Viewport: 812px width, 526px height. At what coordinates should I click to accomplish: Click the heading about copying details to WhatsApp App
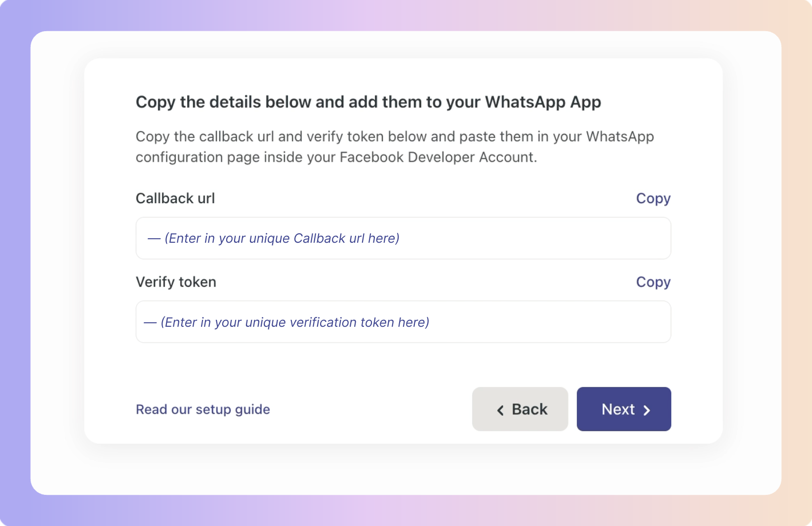click(x=368, y=102)
